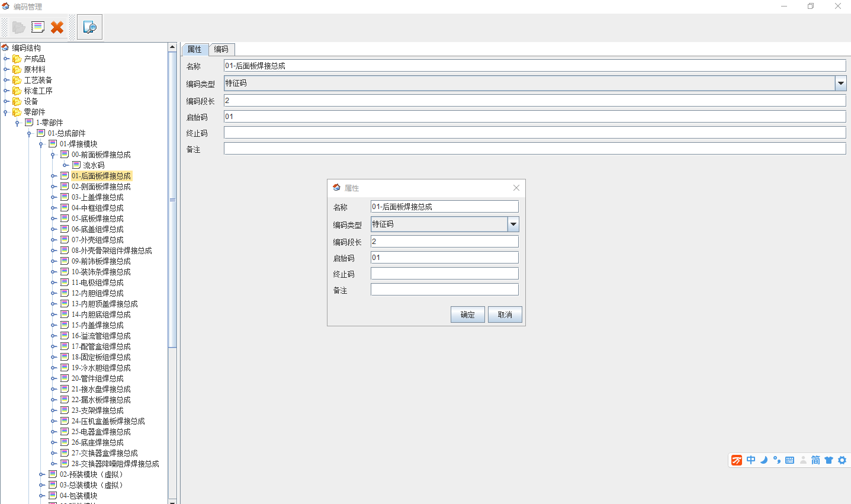Collapse the 01-总成部件 node
851x504 pixels.
pos(29,134)
